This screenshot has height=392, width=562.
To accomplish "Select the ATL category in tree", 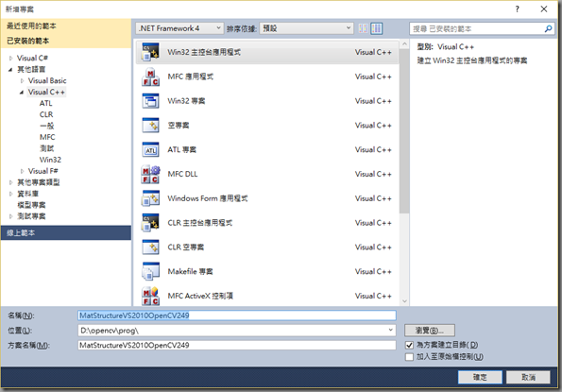I will pos(46,104).
